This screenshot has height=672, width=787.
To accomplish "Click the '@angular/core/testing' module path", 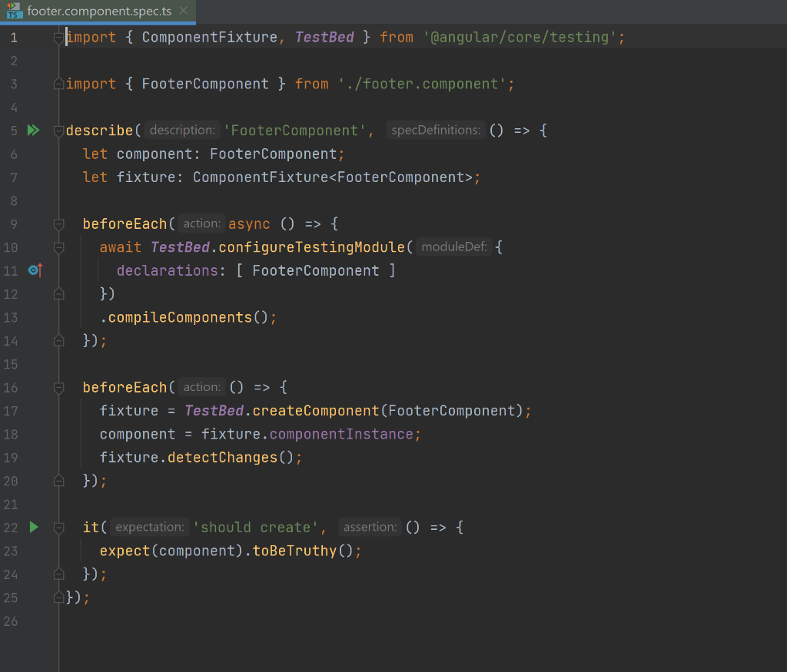I will click(x=519, y=36).
